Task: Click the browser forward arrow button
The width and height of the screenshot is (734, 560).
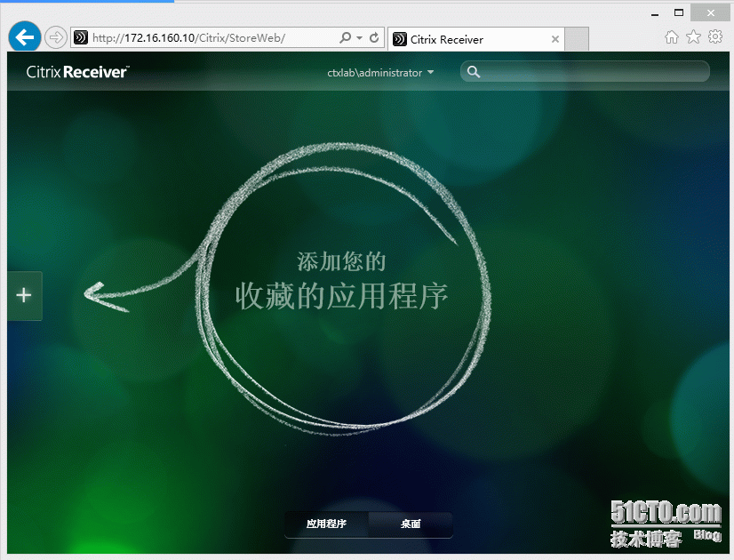Action: click(x=56, y=37)
